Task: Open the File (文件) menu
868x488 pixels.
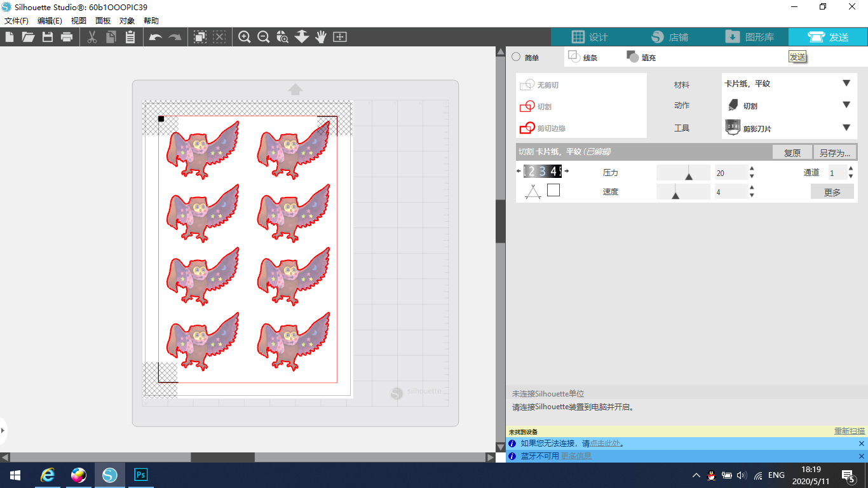Action: pos(17,20)
